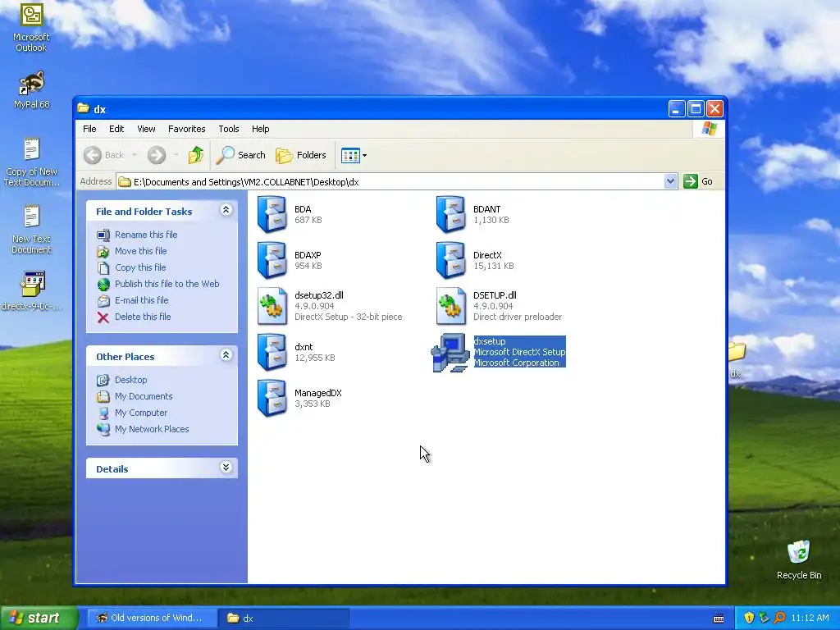Image resolution: width=840 pixels, height=630 pixels.
Task: Click Publish this file to the Web
Action: (x=167, y=284)
